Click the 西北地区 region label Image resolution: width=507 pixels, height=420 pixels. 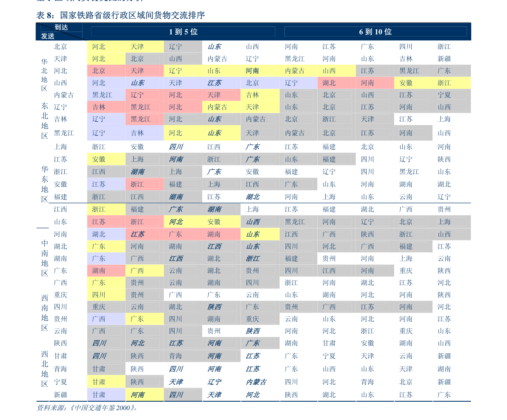click(45, 369)
